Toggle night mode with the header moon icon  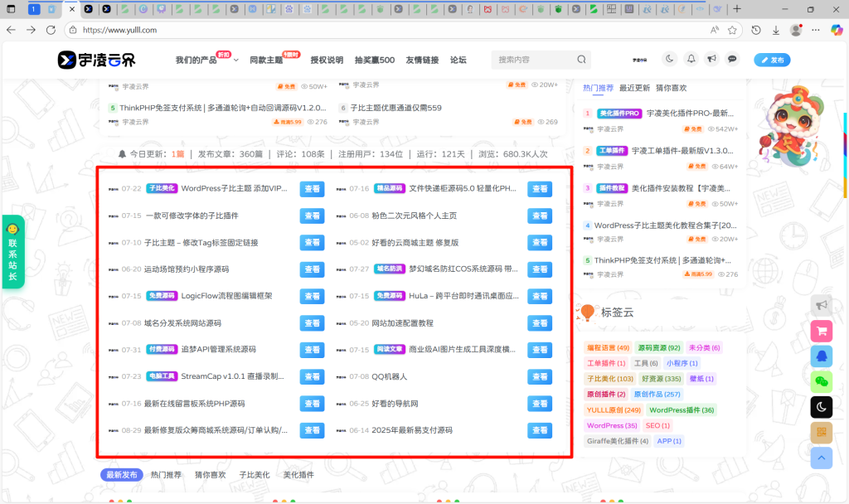click(671, 59)
